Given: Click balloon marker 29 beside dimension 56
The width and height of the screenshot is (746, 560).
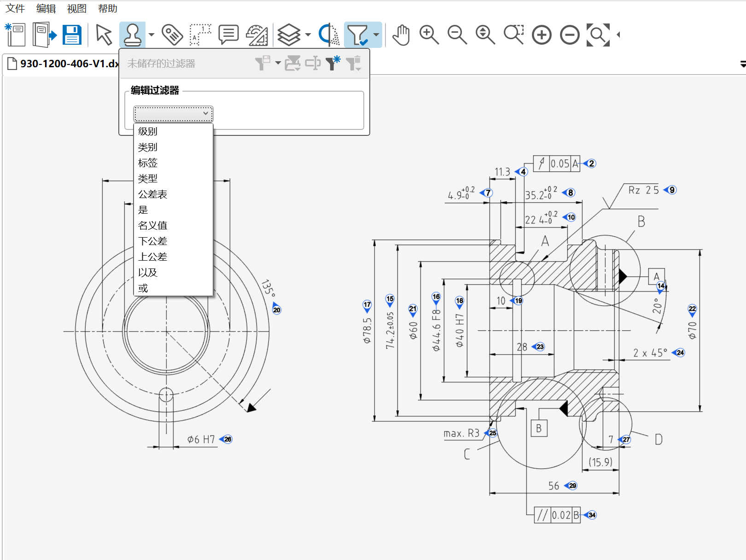Looking at the screenshot, I should tap(572, 485).
